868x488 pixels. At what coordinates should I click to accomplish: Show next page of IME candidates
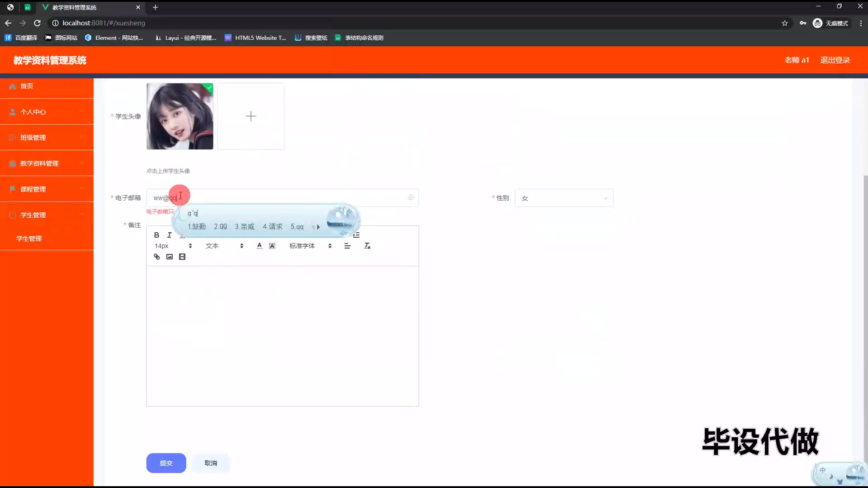pyautogui.click(x=319, y=227)
